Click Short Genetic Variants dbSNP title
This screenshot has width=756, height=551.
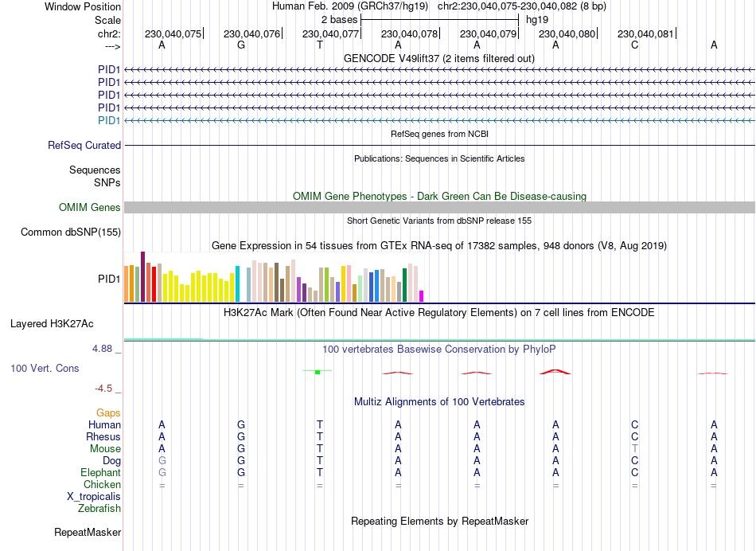pyautogui.click(x=439, y=221)
